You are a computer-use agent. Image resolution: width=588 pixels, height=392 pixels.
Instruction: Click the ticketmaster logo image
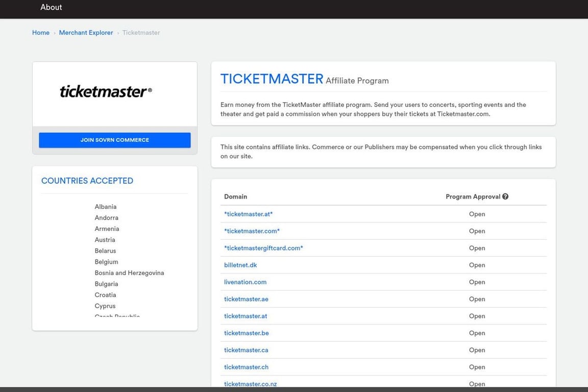tap(106, 91)
